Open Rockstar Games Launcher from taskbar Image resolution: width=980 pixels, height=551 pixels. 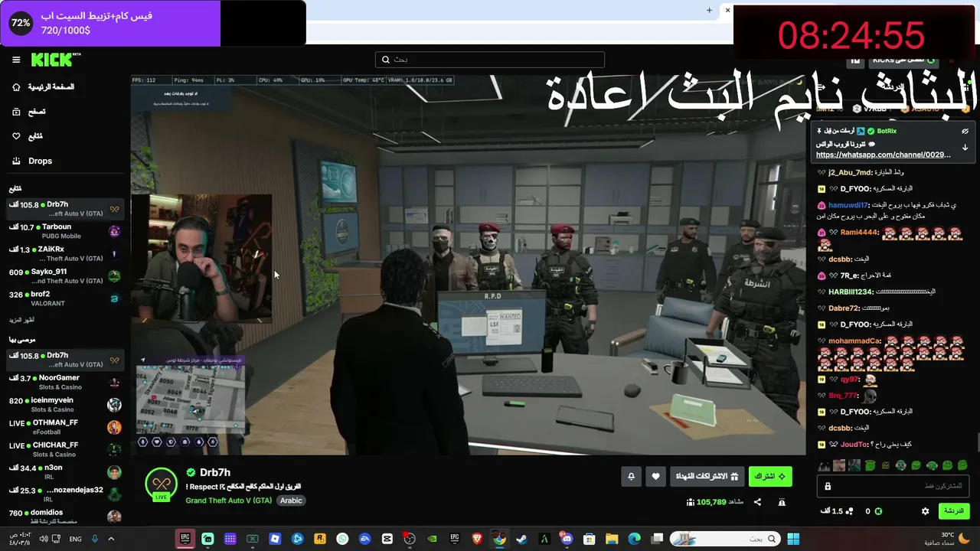click(319, 539)
